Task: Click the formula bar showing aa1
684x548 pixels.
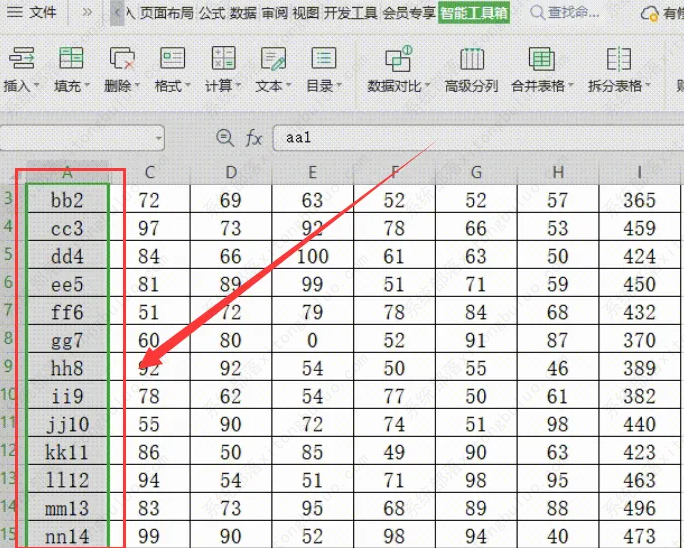Action: point(478,138)
